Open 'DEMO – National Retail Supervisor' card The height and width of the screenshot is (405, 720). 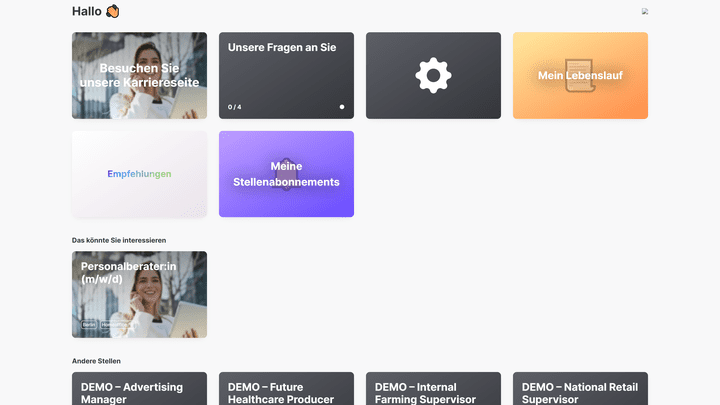pos(580,389)
